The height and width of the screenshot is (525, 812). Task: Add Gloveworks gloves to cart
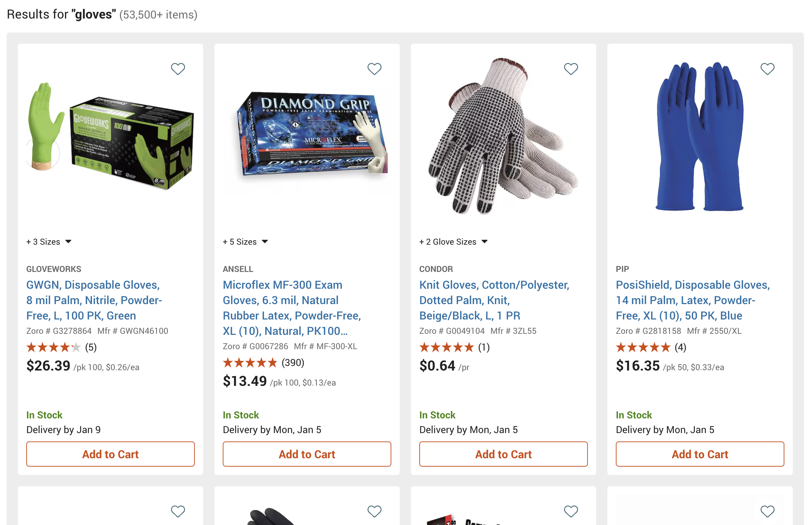(x=111, y=454)
